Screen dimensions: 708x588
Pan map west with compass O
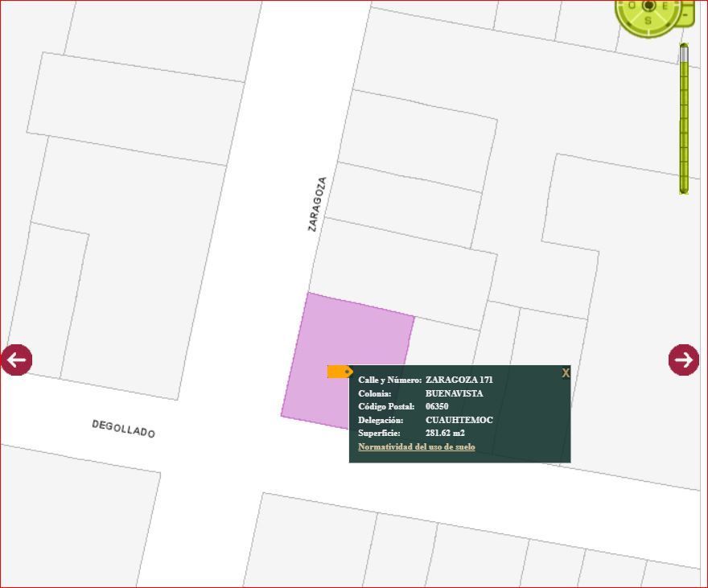click(632, 6)
